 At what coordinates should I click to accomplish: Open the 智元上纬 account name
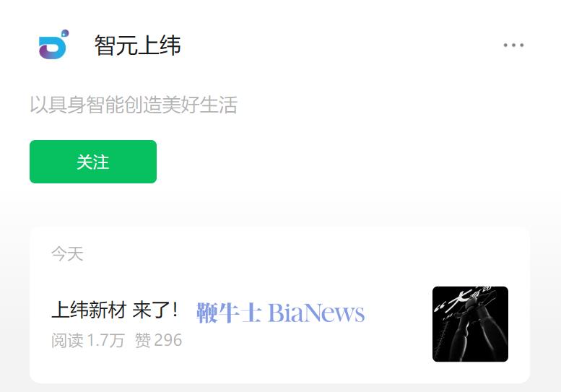[138, 45]
